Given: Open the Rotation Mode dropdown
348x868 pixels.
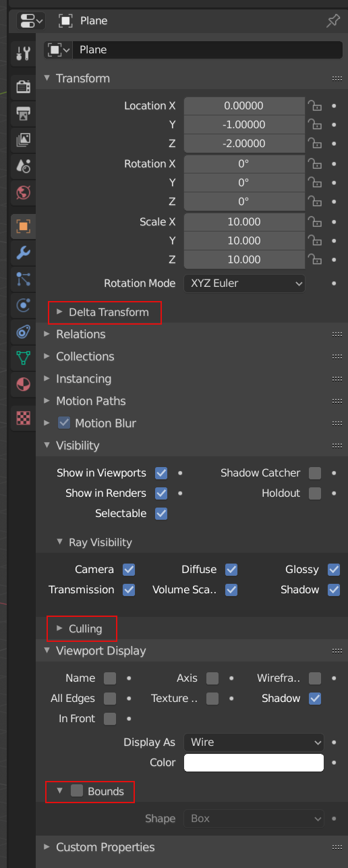Looking at the screenshot, I should coord(244,283).
